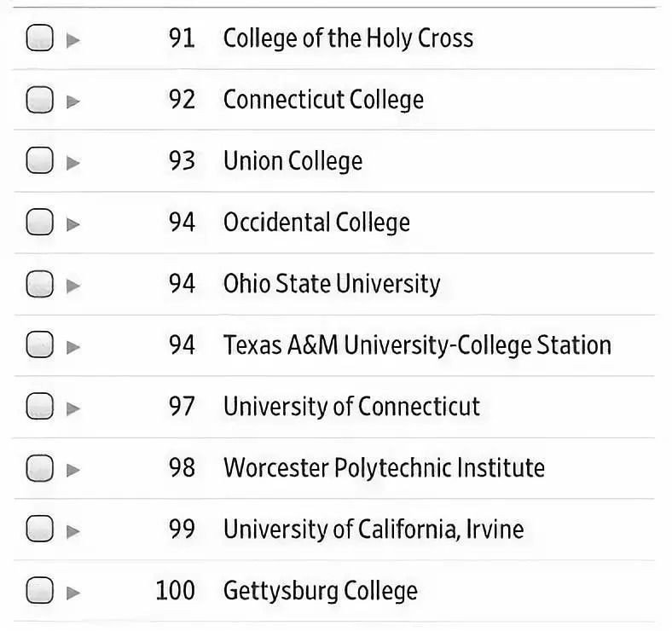The image size is (672, 631).
Task: Open the Worcester Polytechnic Institute link
Action: click(384, 468)
